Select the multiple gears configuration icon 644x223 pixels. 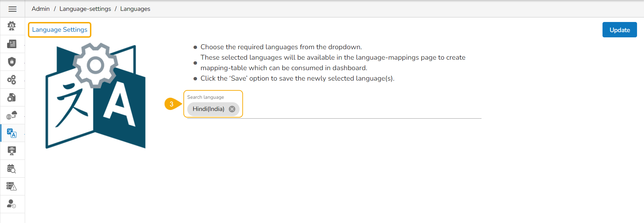pyautogui.click(x=12, y=80)
